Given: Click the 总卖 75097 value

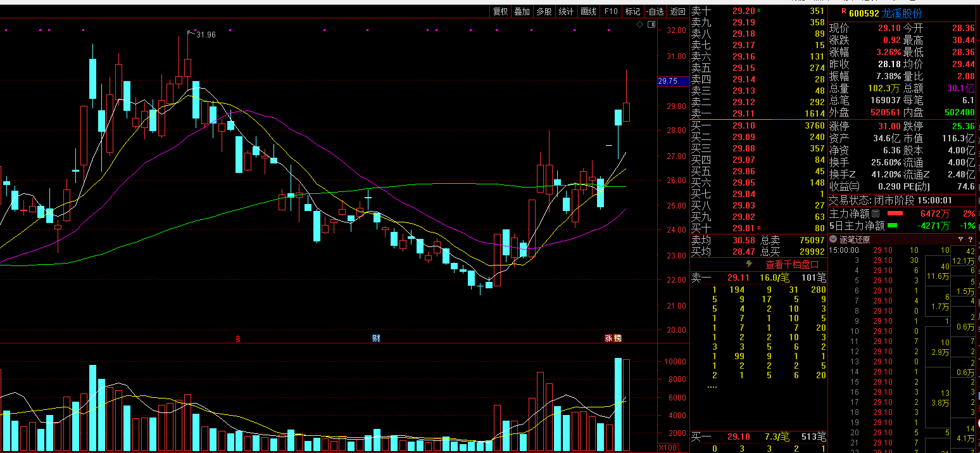Looking at the screenshot, I should tap(812, 240).
